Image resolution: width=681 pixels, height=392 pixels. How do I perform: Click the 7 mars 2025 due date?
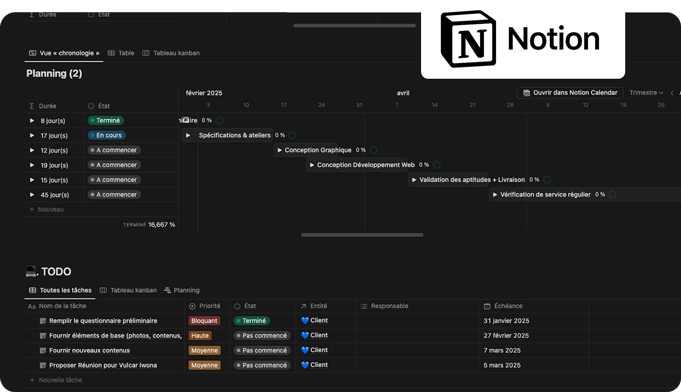click(x=502, y=350)
